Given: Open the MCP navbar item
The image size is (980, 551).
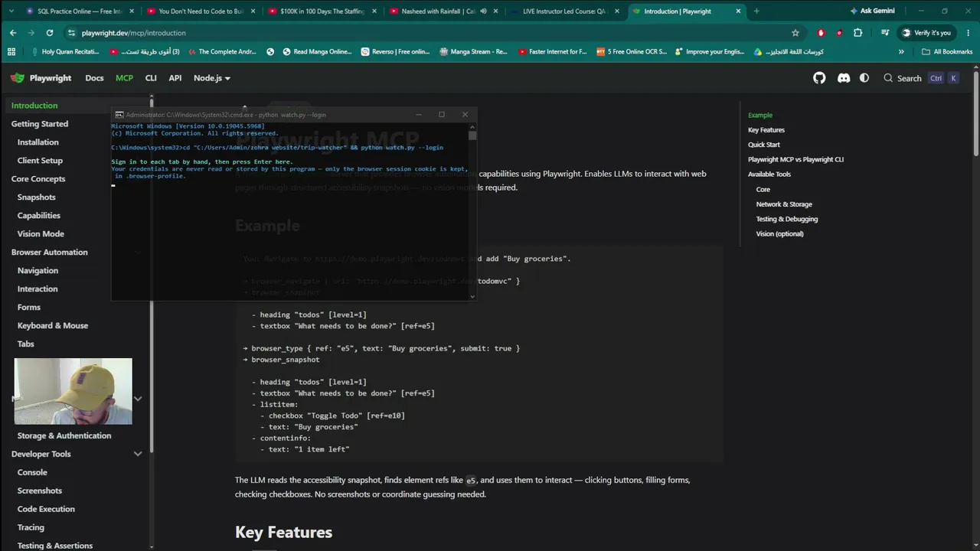Looking at the screenshot, I should click(x=124, y=78).
